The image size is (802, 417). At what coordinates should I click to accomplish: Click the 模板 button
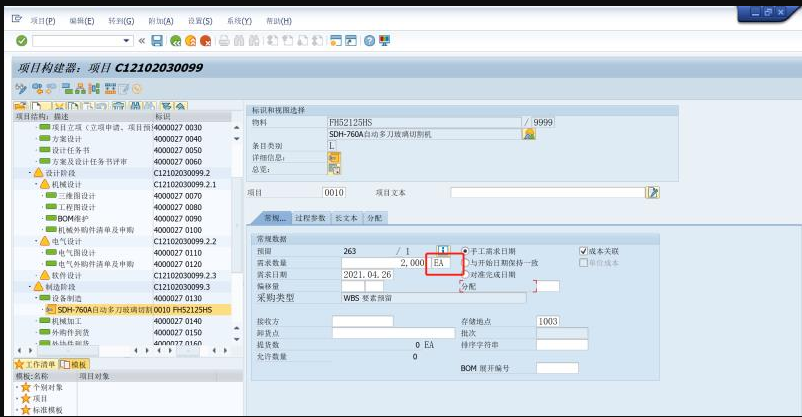coord(74,364)
